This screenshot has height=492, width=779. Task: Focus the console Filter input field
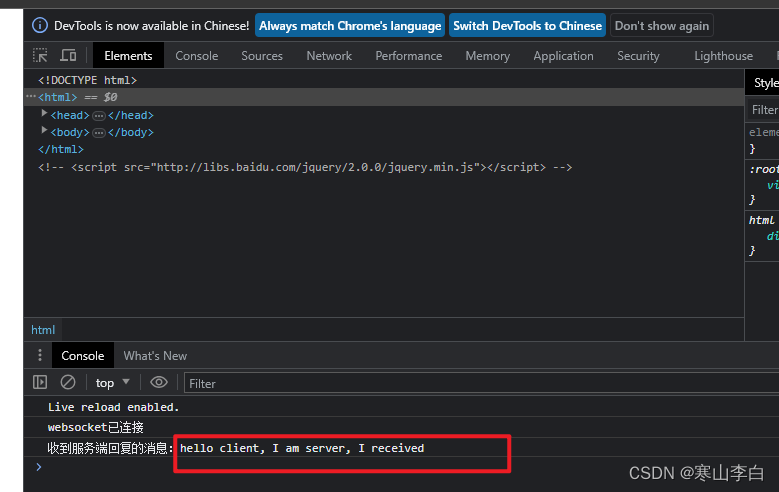481,383
